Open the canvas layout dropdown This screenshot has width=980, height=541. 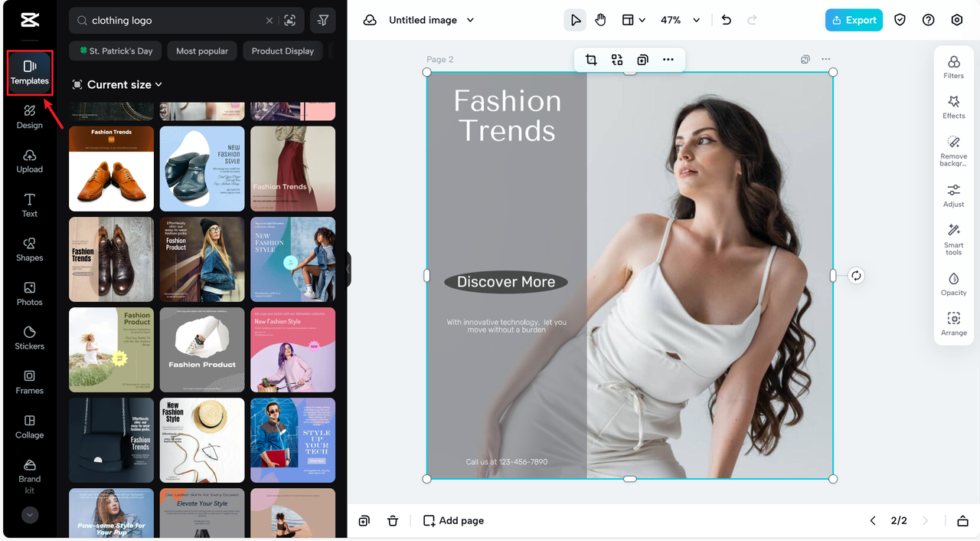point(633,20)
